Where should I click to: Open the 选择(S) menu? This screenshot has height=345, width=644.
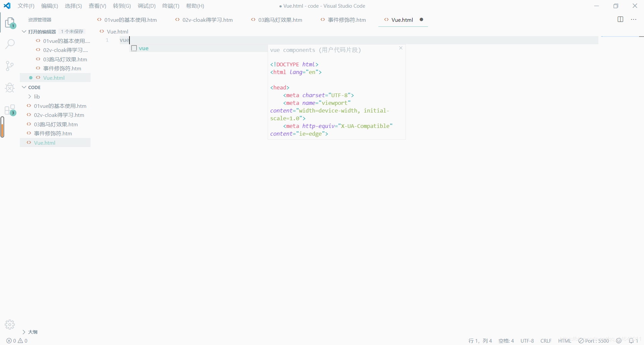tap(73, 6)
